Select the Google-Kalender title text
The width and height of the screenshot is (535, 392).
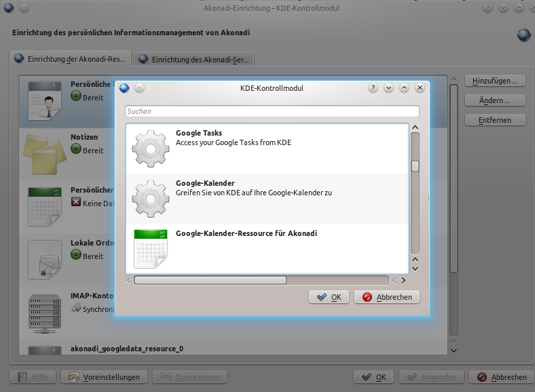point(205,183)
